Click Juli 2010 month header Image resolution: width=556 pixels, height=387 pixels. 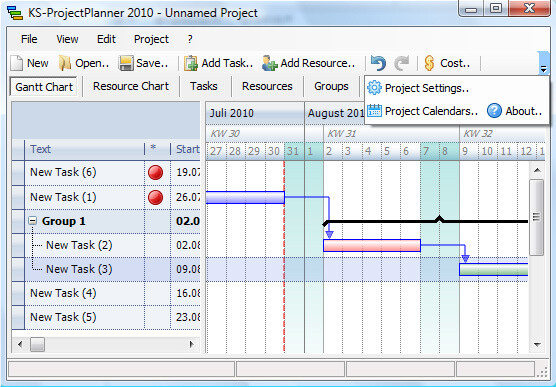pyautogui.click(x=255, y=113)
